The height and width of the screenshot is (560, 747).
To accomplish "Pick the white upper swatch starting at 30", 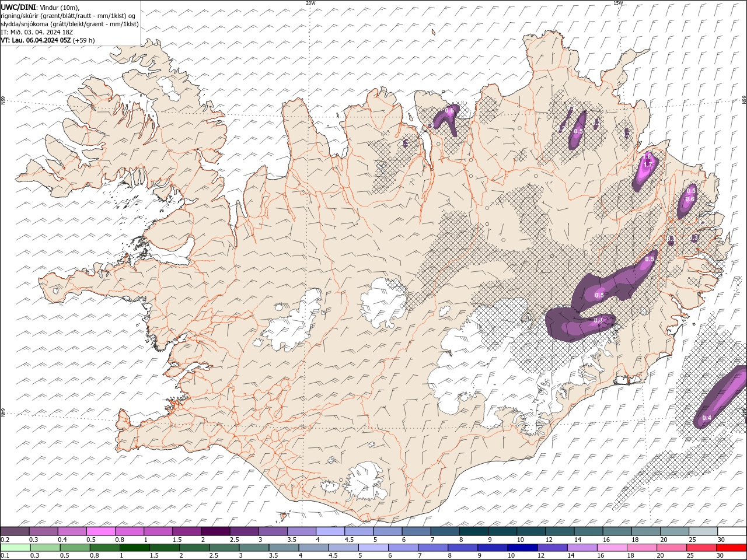I will [x=732, y=531].
